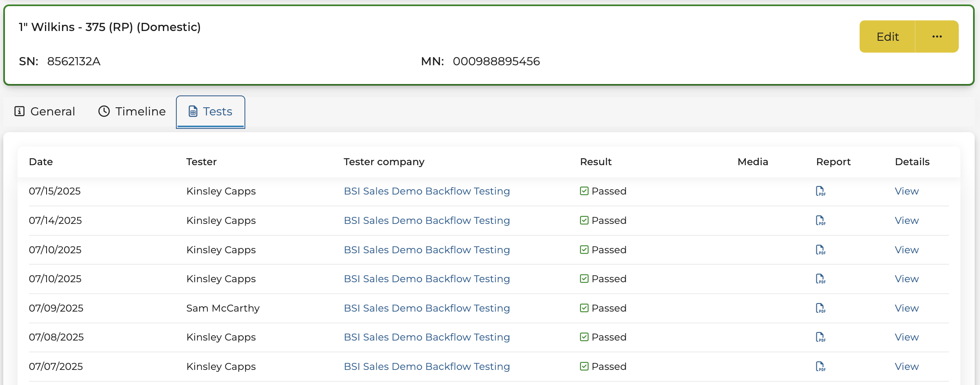View details of the 07/15/2025 test
The height and width of the screenshot is (385, 980).
tap(907, 191)
